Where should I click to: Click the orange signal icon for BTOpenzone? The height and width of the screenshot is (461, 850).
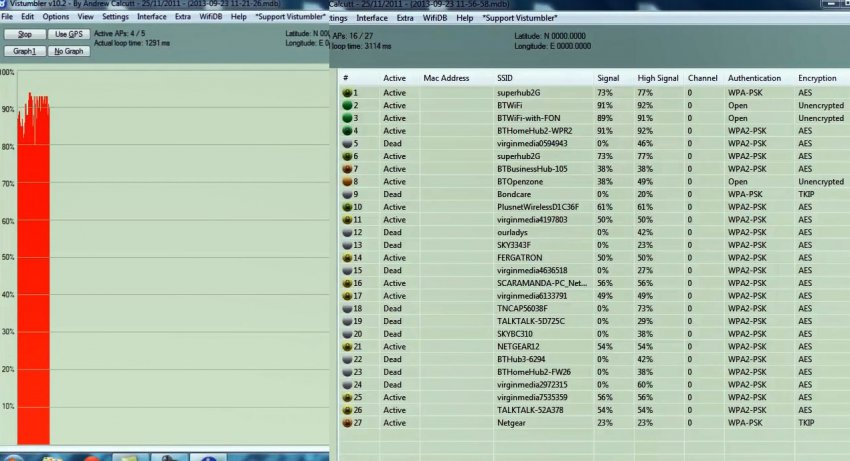(347, 182)
